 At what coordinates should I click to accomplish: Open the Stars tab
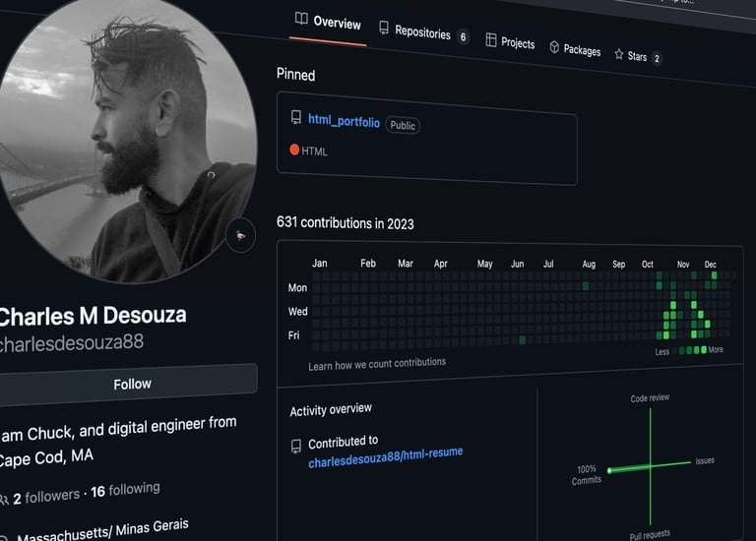(638, 56)
